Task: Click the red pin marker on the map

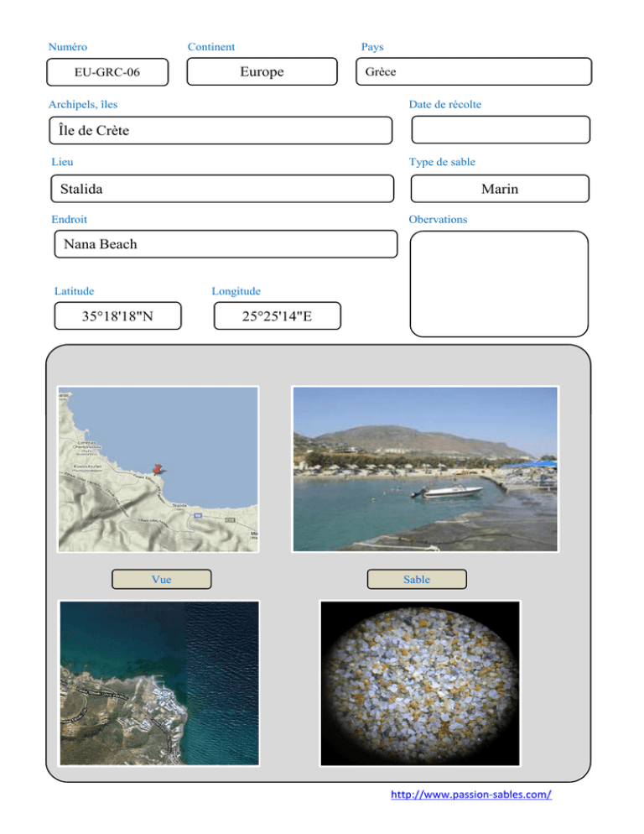Action: 154,467
